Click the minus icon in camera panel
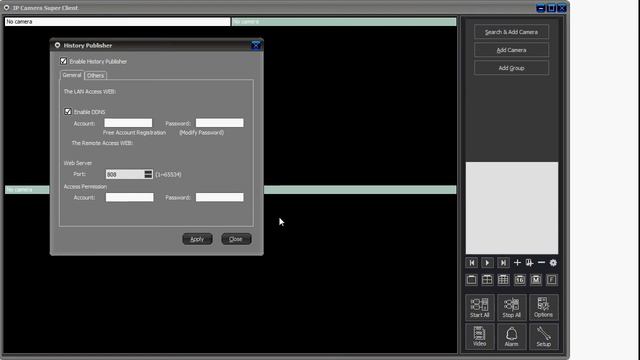The height and width of the screenshot is (360, 640). tap(541, 263)
